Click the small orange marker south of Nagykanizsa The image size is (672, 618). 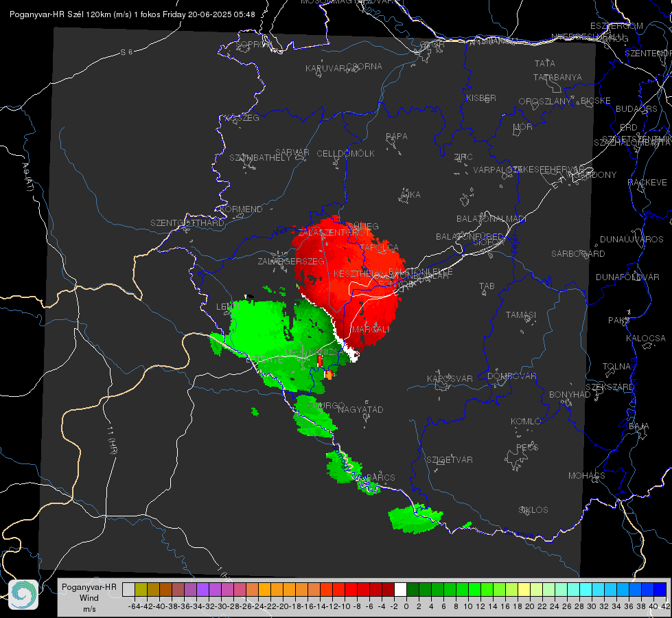coord(329,374)
